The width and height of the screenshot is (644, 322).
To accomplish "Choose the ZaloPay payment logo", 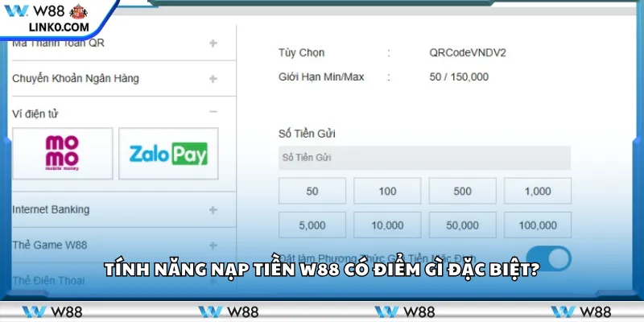I will [x=168, y=153].
